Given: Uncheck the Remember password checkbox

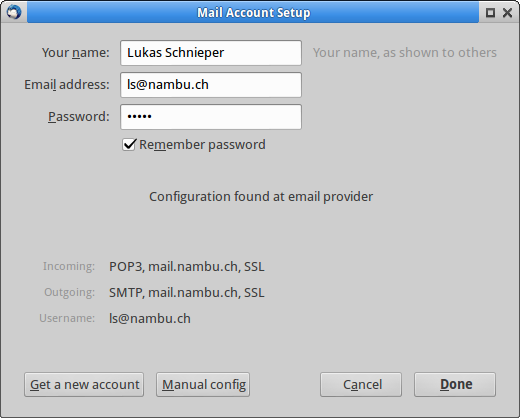Looking at the screenshot, I should coord(129,145).
